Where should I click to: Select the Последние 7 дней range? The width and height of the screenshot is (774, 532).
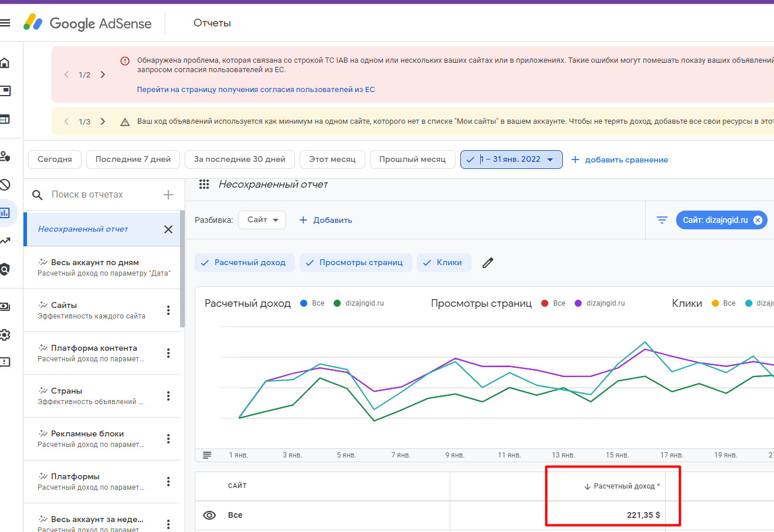[133, 160]
